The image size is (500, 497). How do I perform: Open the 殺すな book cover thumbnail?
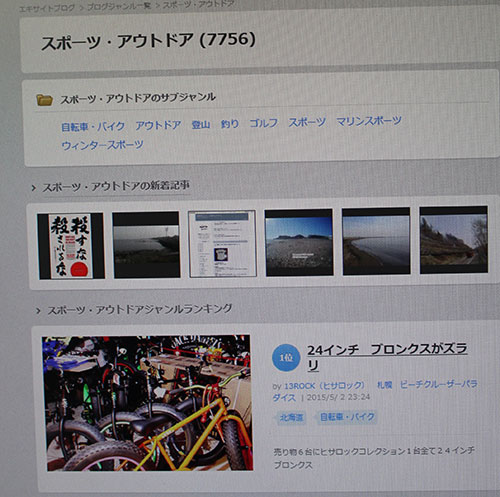tap(71, 246)
